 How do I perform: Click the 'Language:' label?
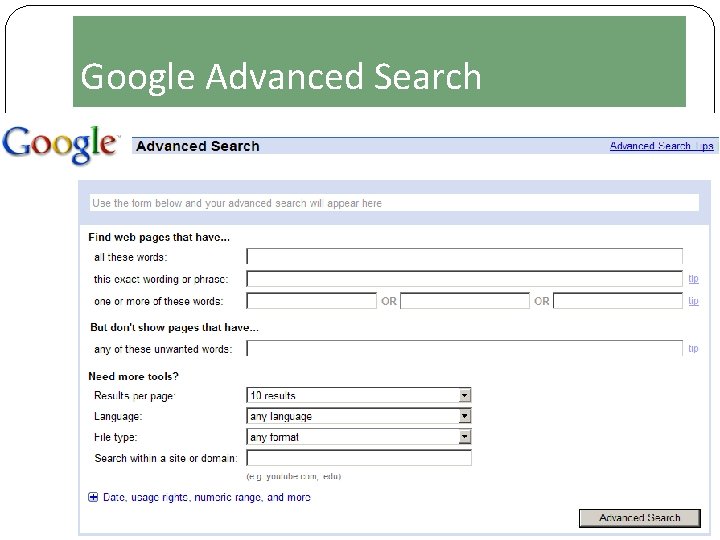pos(118,416)
